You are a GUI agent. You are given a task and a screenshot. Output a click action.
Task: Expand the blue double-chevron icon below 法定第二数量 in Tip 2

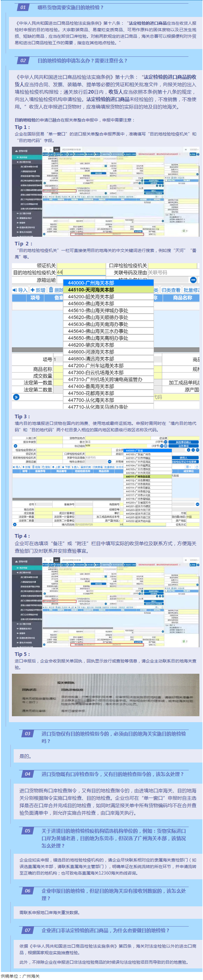point(16,397)
